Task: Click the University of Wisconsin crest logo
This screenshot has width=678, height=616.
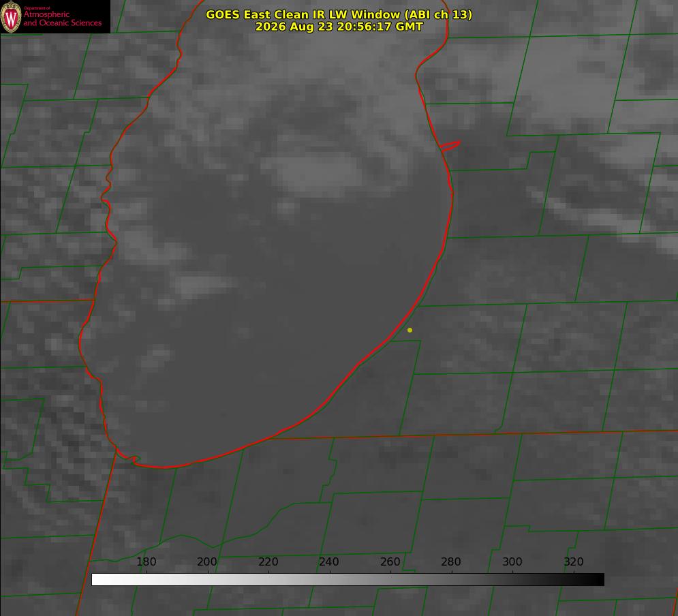Action: pos(11,16)
